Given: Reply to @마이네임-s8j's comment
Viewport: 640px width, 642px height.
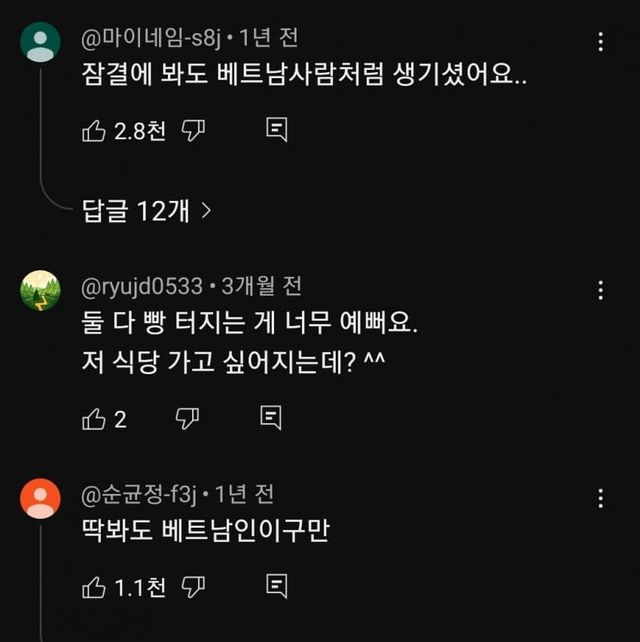Looking at the screenshot, I should [277, 130].
